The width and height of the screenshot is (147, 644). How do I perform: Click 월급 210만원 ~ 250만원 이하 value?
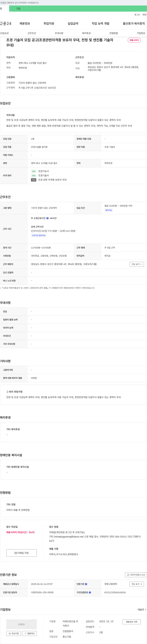[x=119, y=206]
